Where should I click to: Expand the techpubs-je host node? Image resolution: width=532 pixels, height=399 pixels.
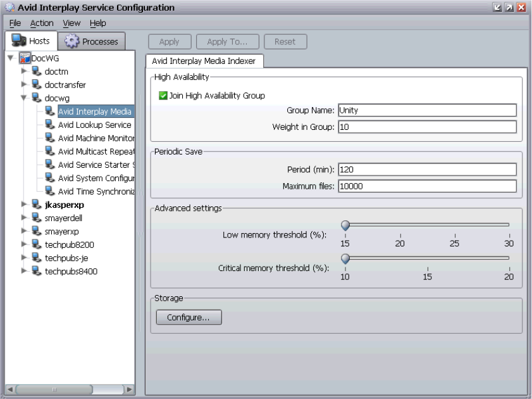coord(24,257)
